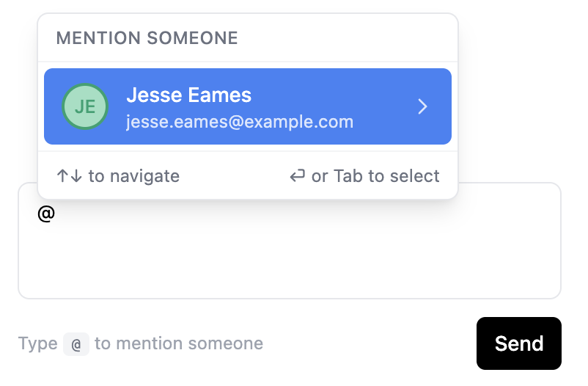Click the jesse.eames@example.com email text
Screen dimensions: 588x386
coord(240,121)
